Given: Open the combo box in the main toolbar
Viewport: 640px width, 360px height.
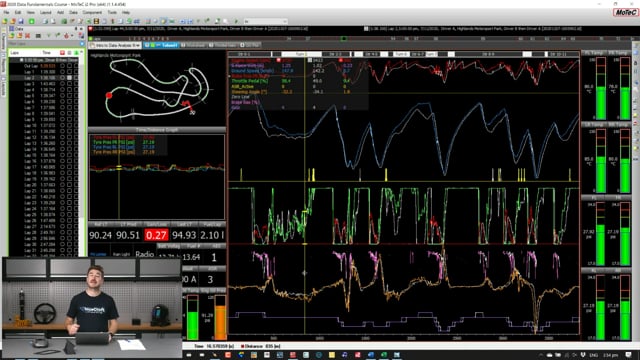Looking at the screenshot, I should (266, 21).
